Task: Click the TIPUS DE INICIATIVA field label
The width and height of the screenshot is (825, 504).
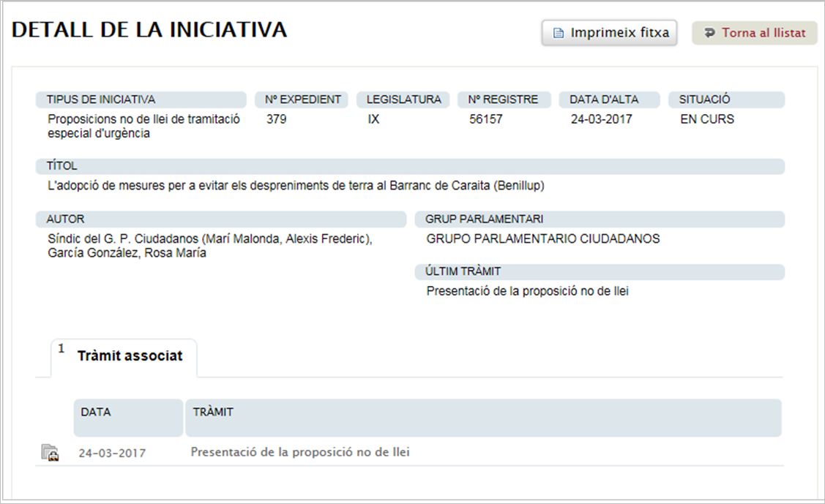Action: point(101,99)
